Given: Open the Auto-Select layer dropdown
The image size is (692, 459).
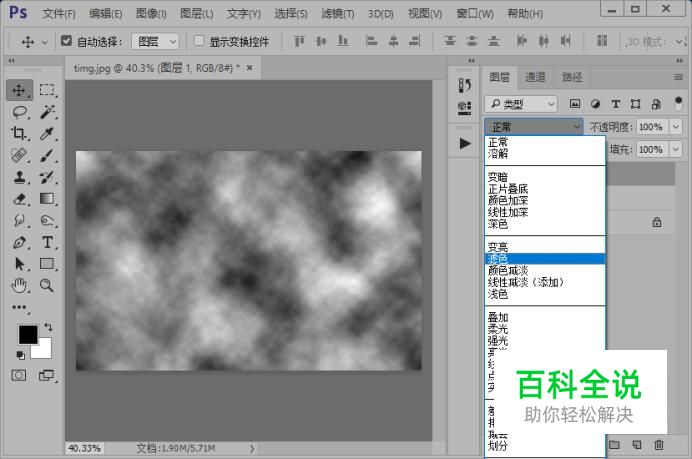Looking at the screenshot, I should (x=155, y=42).
